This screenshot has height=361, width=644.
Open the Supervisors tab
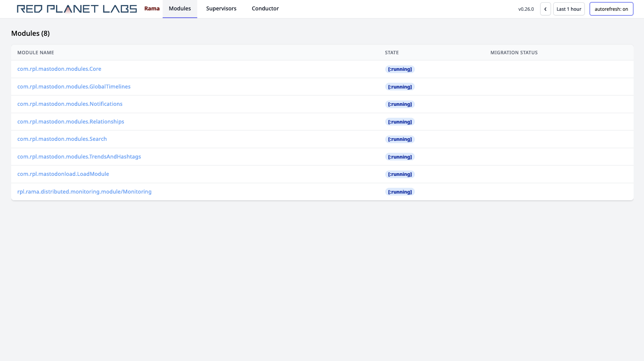click(221, 9)
